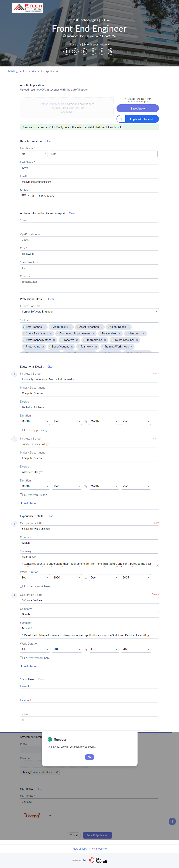Screen dimensions: 179x868
Task: Expand the Current Job Title dropdown
Action: [x=89, y=312]
